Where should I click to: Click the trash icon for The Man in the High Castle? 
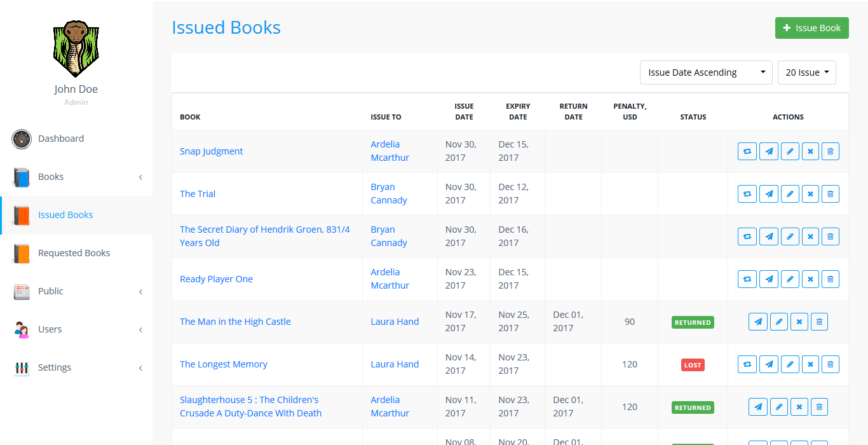point(819,322)
